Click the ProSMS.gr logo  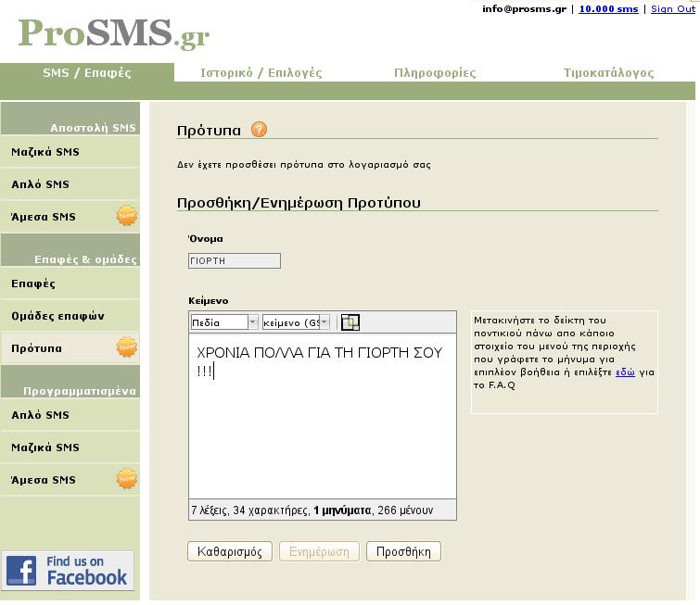pos(114,33)
